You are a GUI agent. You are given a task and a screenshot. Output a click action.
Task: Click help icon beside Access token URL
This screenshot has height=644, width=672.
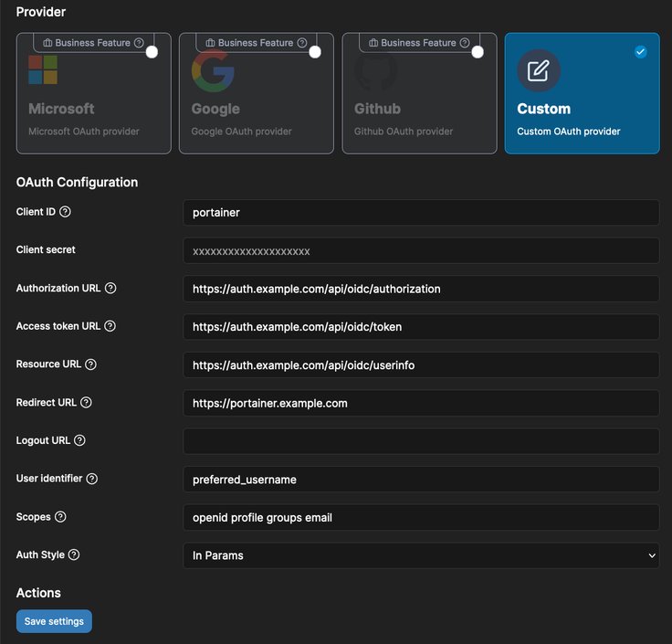click(x=110, y=326)
